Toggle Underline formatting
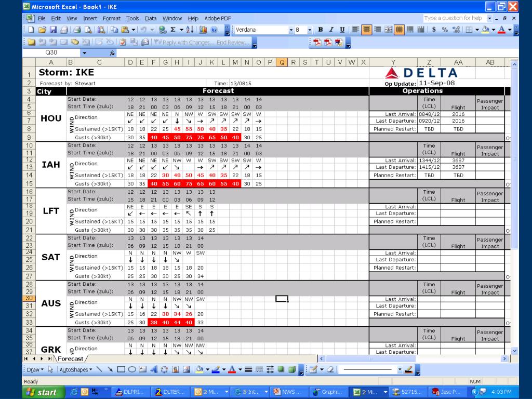The image size is (532, 399). 342,30
